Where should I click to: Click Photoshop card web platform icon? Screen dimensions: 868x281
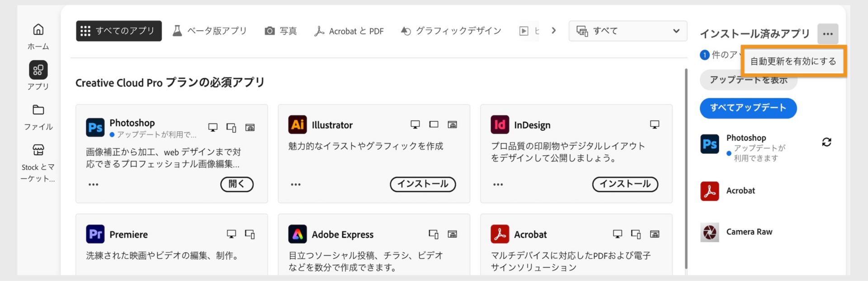coord(250,128)
